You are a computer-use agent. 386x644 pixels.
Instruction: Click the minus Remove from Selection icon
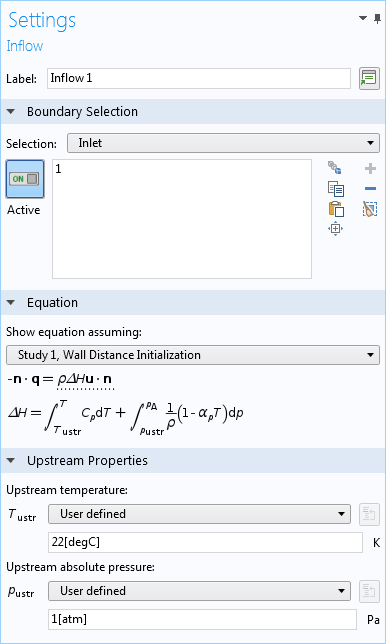pos(370,189)
